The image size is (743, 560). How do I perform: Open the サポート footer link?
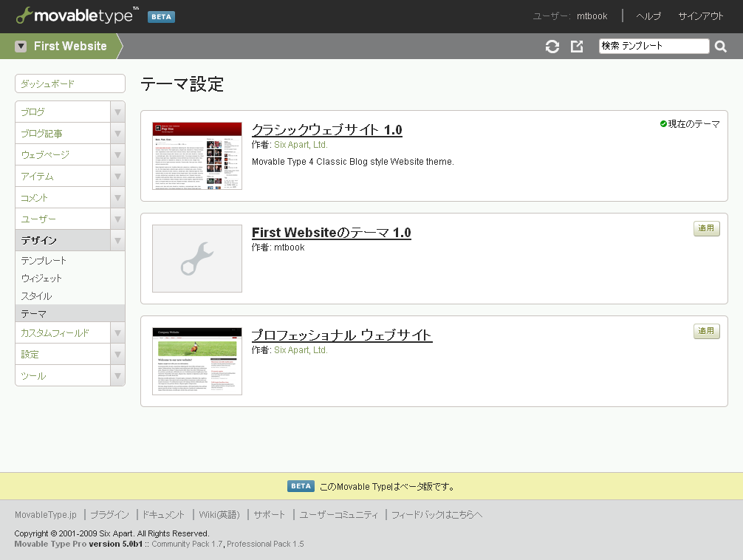269,514
